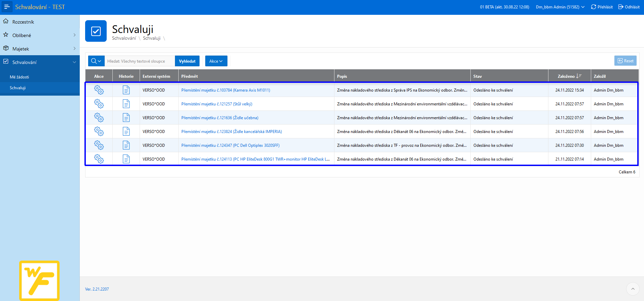The image size is (644, 301).
Task: Click 01 BETA status text in header
Action: click(x=504, y=7)
